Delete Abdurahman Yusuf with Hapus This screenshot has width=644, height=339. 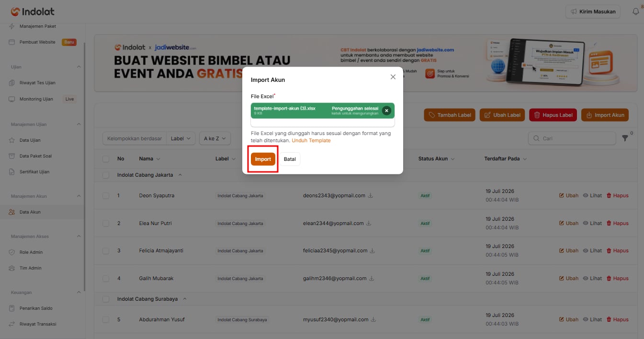click(617, 319)
